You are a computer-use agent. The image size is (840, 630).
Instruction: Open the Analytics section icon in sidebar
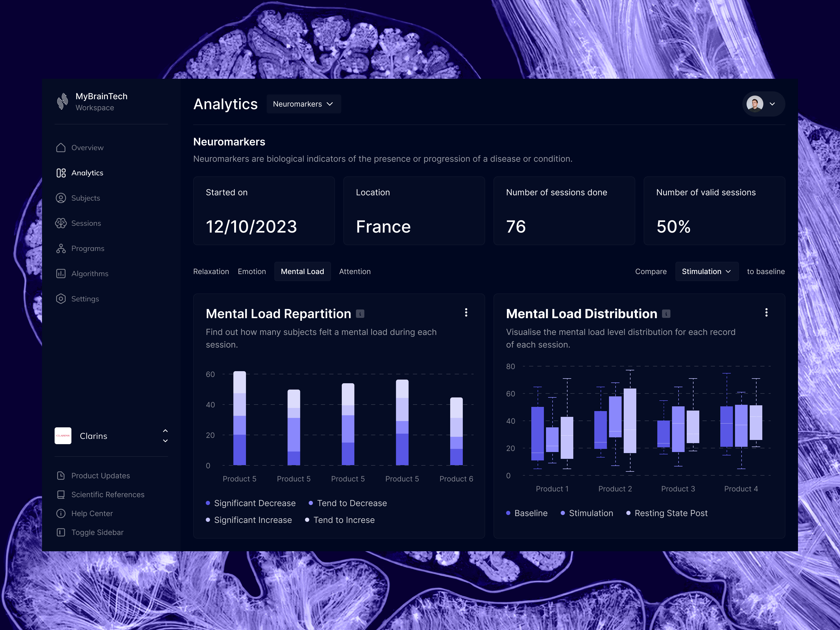click(x=61, y=173)
